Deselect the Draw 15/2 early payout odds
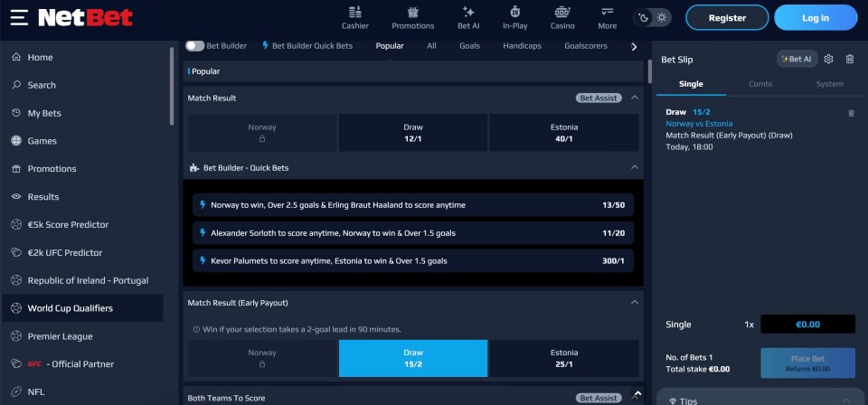 413,359
